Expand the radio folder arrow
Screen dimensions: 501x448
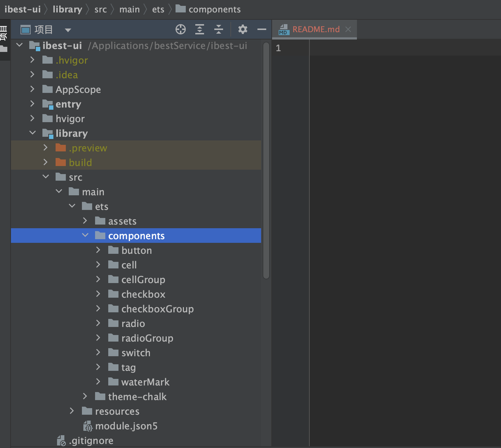[x=98, y=323]
